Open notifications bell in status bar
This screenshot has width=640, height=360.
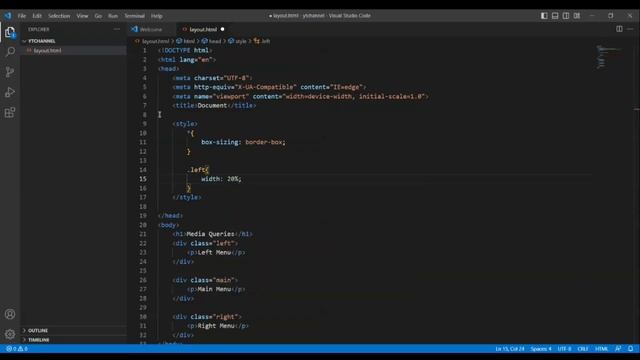[631, 349]
